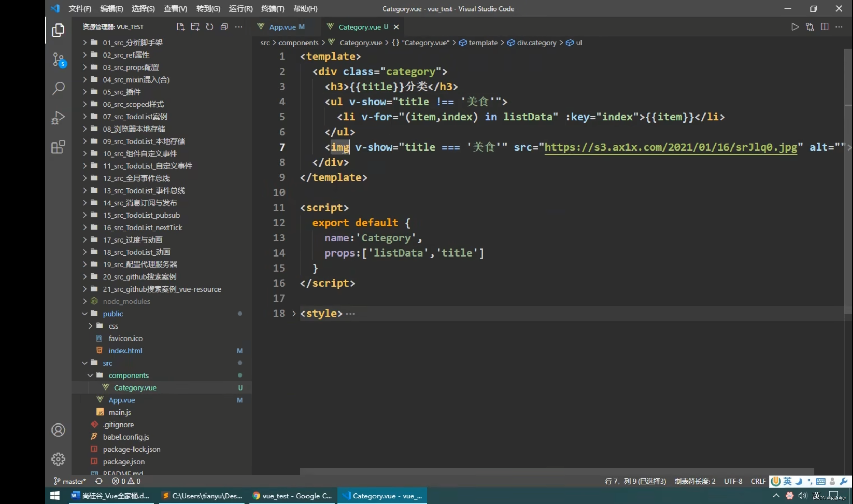
Task: Change 制表符长度: 2 indentation setting
Action: click(x=695, y=481)
